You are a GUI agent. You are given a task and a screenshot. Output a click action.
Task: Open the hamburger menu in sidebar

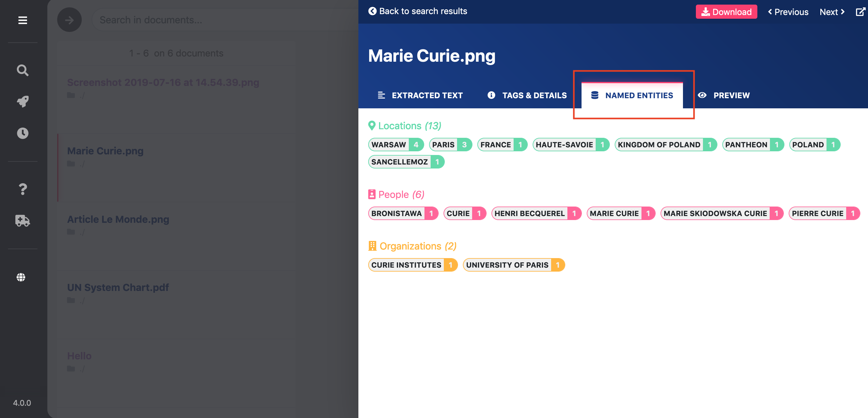pyautogui.click(x=22, y=20)
